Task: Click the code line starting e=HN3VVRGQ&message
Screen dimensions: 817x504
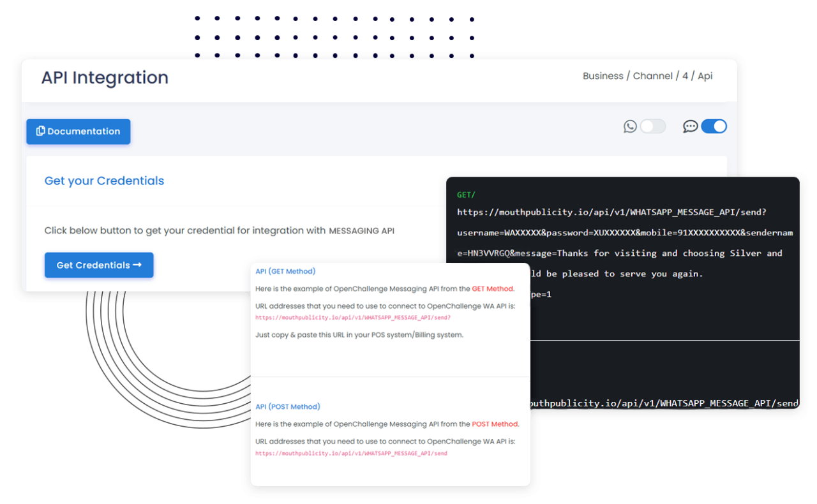Action: (x=620, y=253)
